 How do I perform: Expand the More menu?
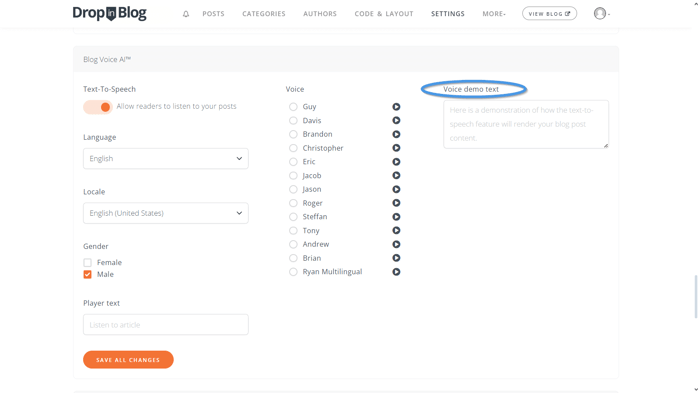pos(494,14)
